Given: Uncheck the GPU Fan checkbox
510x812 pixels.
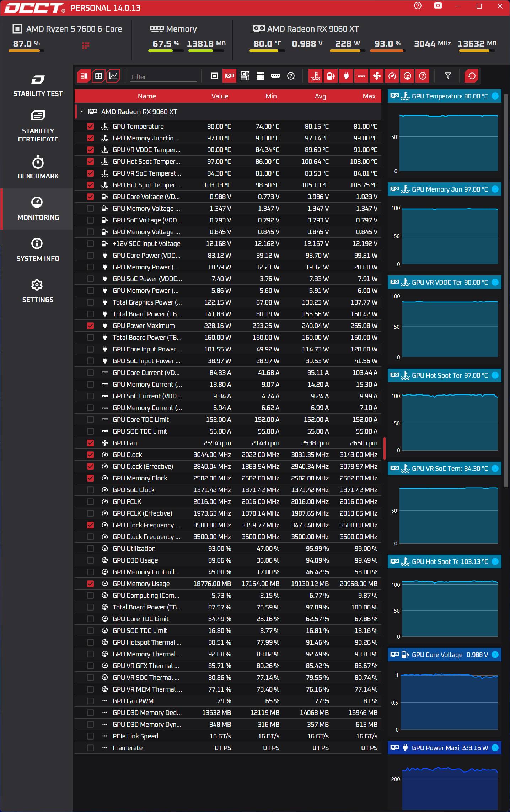Looking at the screenshot, I should (x=91, y=443).
